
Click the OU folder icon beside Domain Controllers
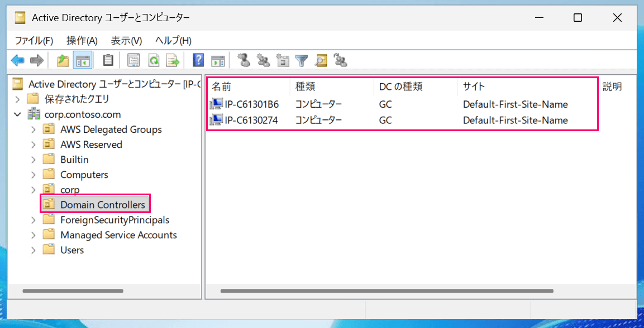(49, 204)
